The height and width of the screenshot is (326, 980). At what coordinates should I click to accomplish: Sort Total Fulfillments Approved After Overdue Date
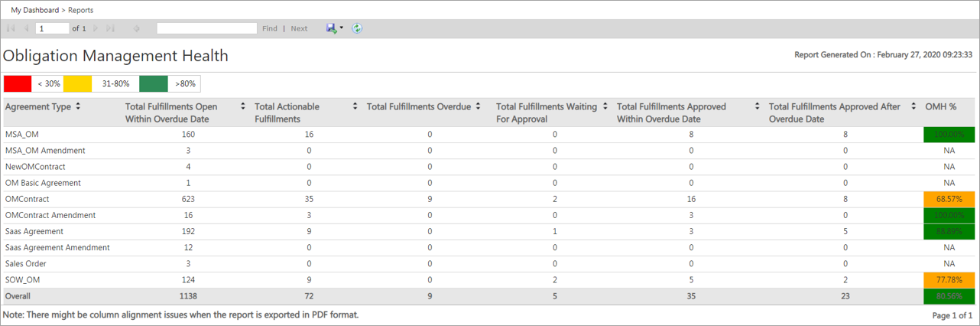(913, 106)
